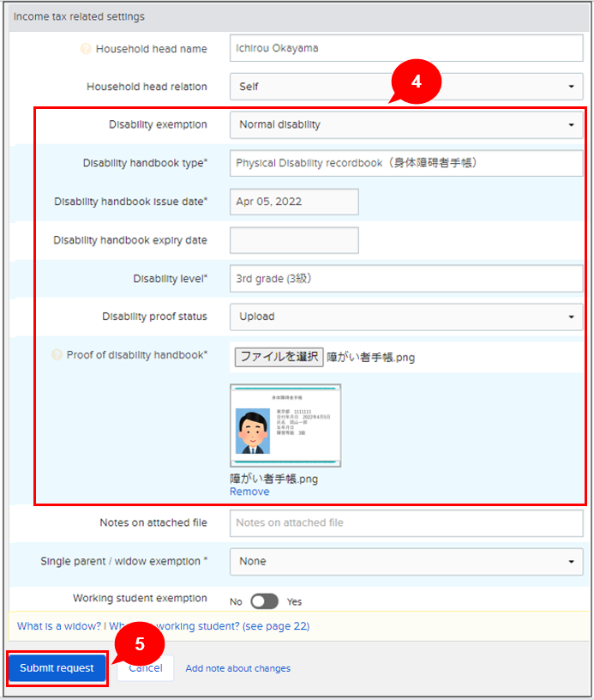The height and width of the screenshot is (700, 594).
Task: Expand the Disability exemption dropdown
Action: point(405,125)
